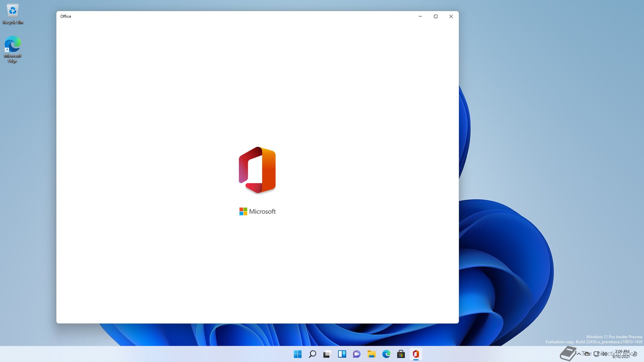Open Microsoft Store from the taskbar
The image size is (644, 362).
pos(401,354)
